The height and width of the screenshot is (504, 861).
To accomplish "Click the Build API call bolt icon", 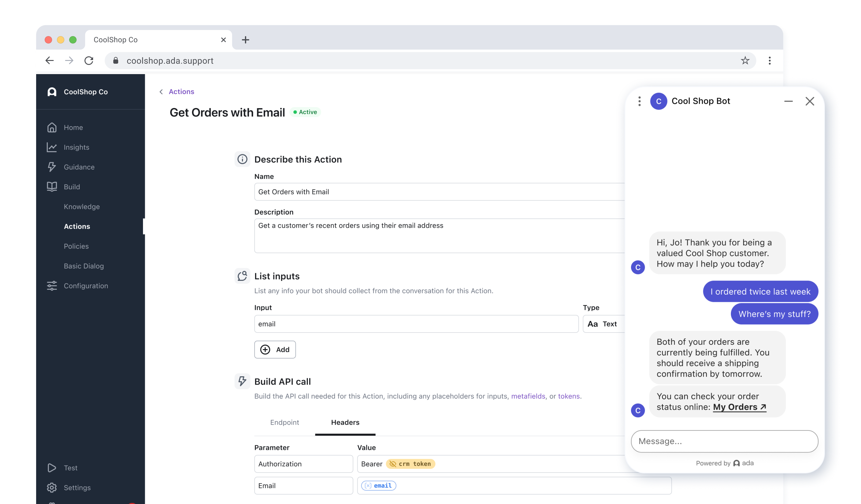I will coord(242,381).
